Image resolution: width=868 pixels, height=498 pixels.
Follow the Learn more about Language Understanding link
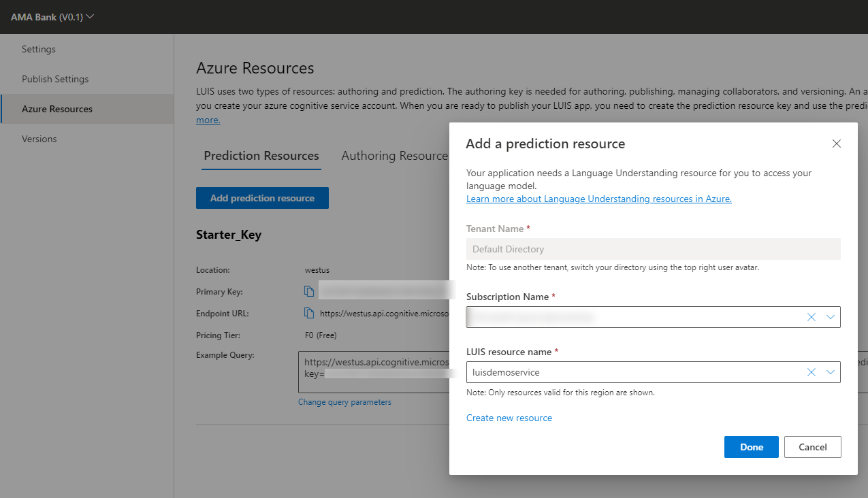coord(598,198)
